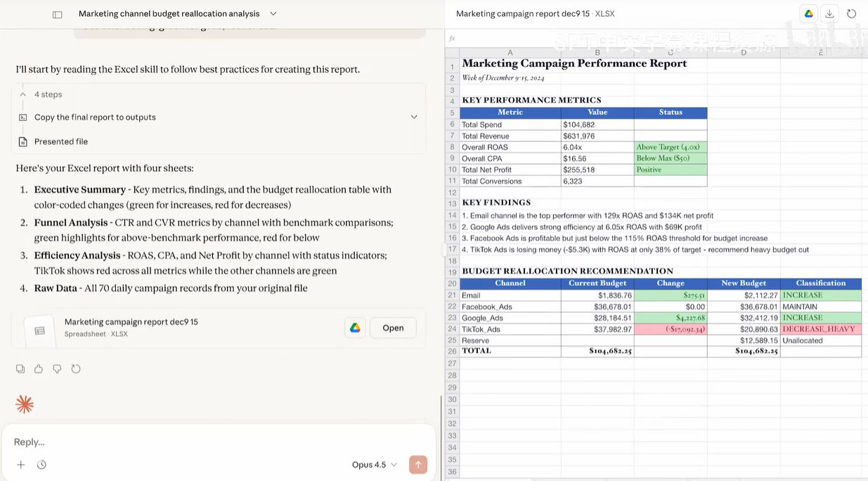Screen dimensions: 868x481
Task: Select column D header
Action: click(743, 53)
